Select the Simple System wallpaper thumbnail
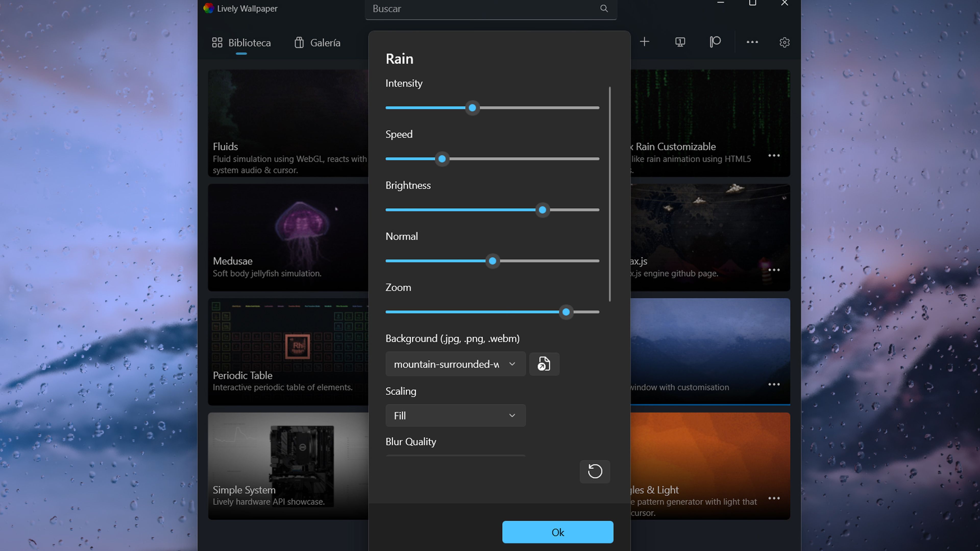 288,466
